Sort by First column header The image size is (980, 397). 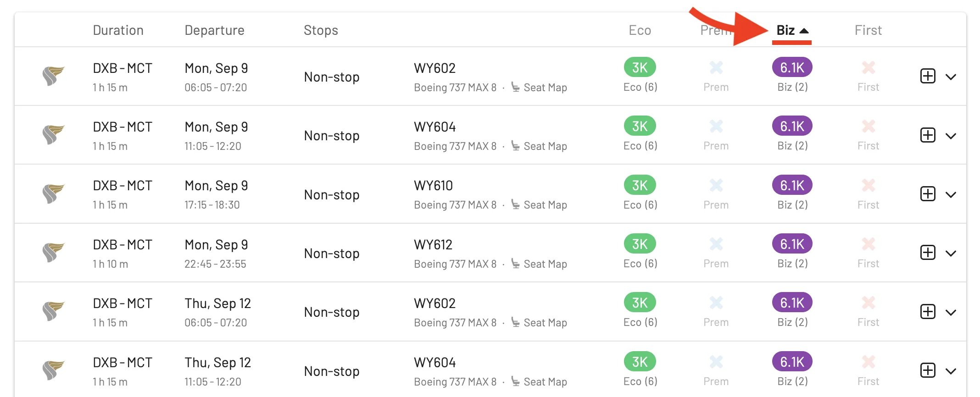point(868,30)
